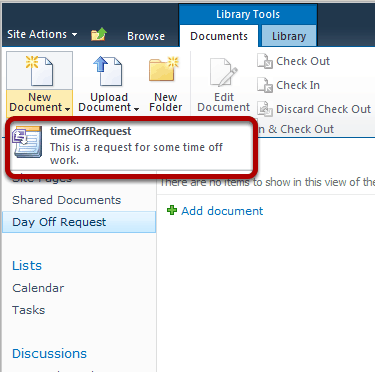Screen dimensions: 375x372
Task: Expand the New Document dropdown arrow
Action: (68, 109)
